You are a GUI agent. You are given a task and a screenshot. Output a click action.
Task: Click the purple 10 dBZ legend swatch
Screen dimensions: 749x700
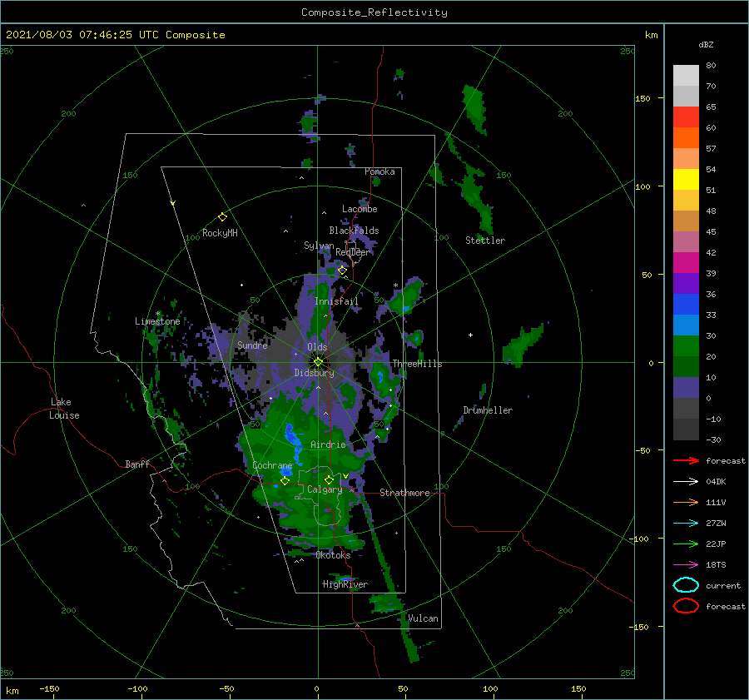686,388
